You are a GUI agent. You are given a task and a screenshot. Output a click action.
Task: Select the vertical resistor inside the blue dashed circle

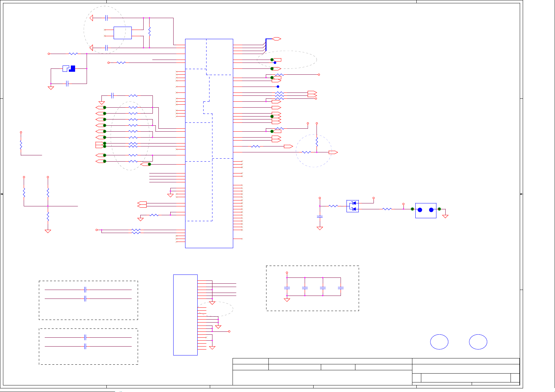317,142
